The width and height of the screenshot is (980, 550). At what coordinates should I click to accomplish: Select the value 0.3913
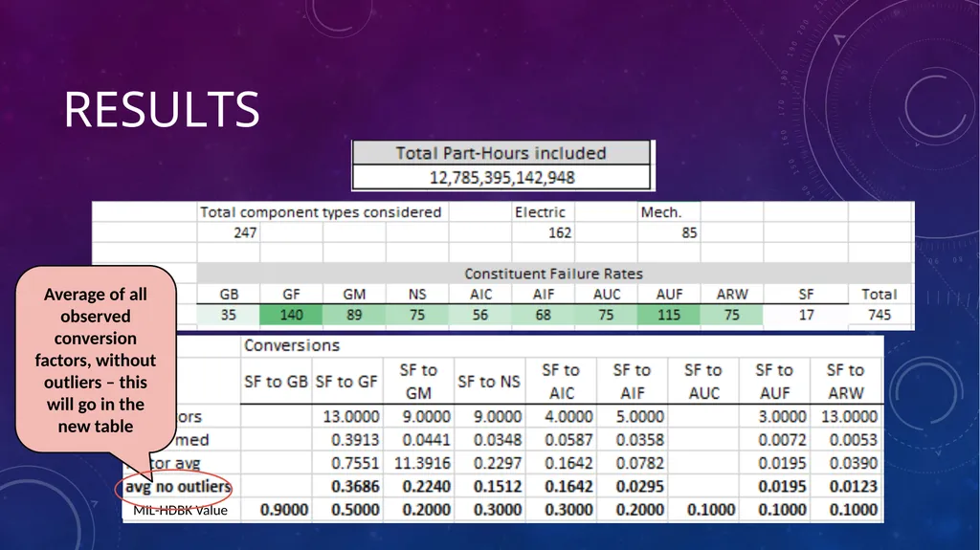click(x=355, y=440)
